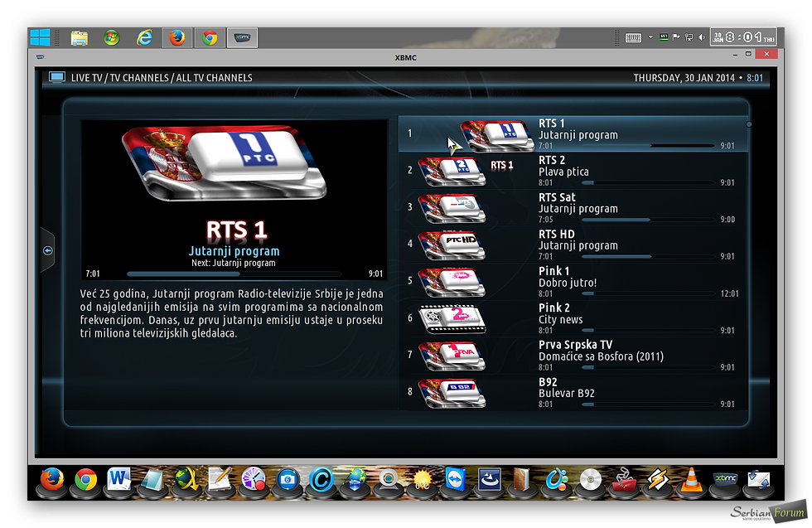Select channel logo for Pink 2
The image size is (812, 528).
(x=452, y=318)
